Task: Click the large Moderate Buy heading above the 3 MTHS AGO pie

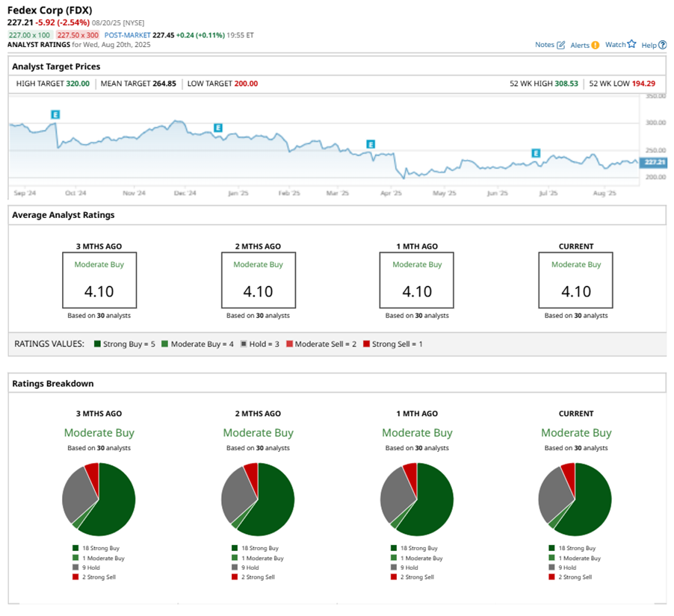Action: tap(99, 432)
